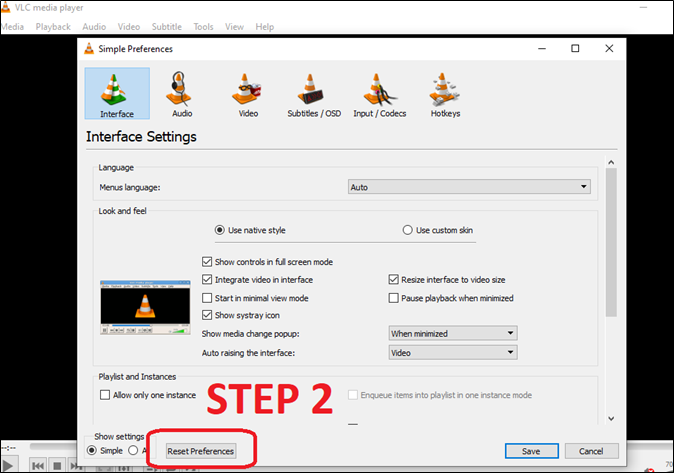Viewport: 674px width, 473px height.
Task: Open the Subtitles / OSD preferences category
Action: click(314, 94)
